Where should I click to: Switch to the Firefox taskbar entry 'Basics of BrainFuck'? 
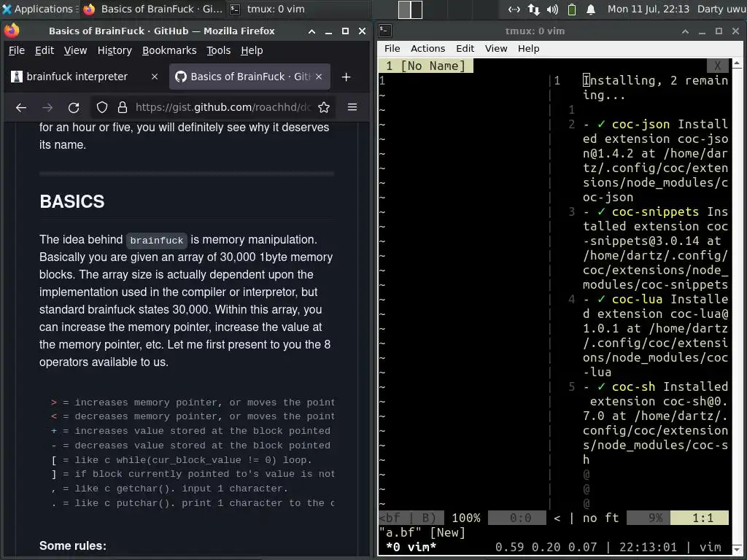(152, 9)
